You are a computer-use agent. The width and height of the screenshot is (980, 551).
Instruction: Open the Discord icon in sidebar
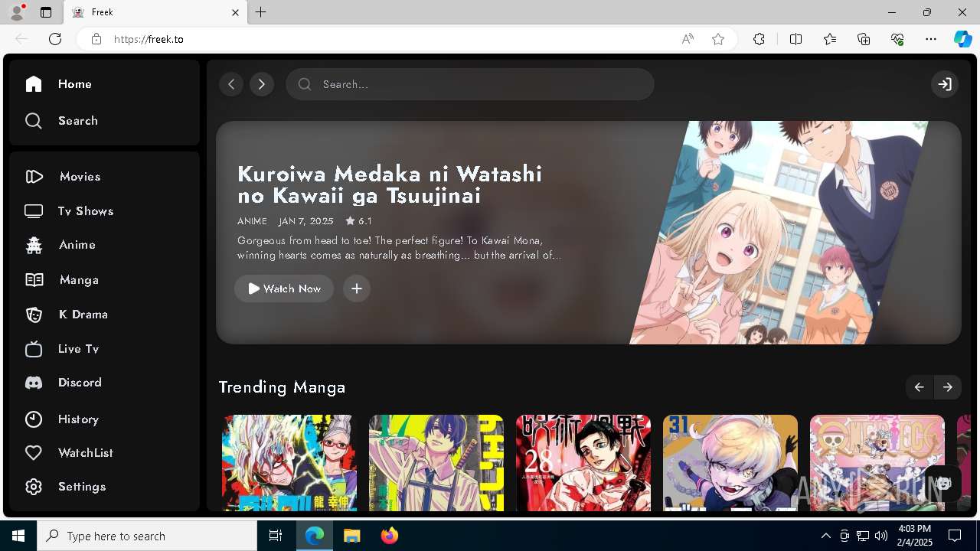(34, 383)
